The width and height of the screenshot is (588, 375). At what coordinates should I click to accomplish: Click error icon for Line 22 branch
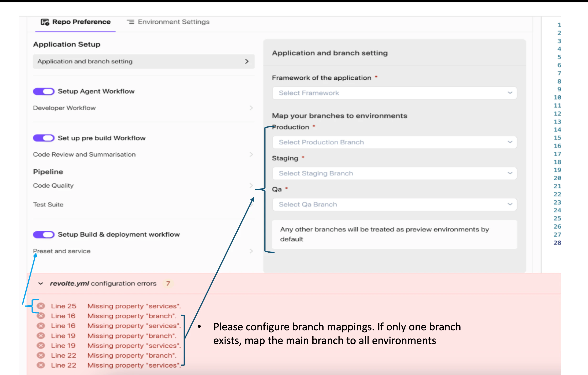pos(41,355)
